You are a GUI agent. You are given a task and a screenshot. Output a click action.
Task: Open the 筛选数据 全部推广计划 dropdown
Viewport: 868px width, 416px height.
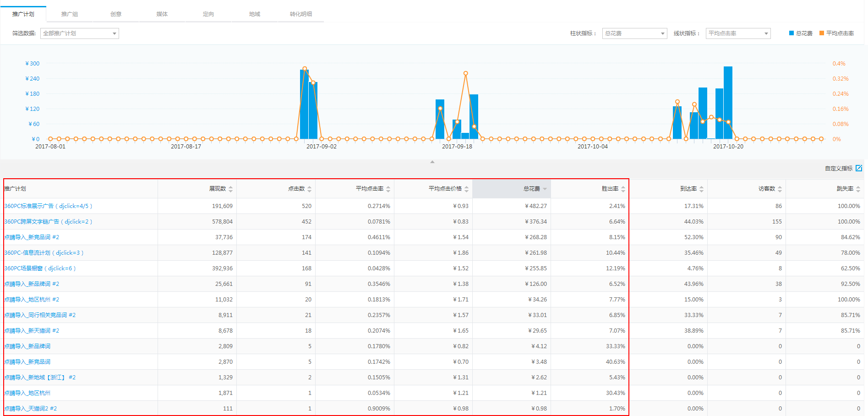(80, 33)
